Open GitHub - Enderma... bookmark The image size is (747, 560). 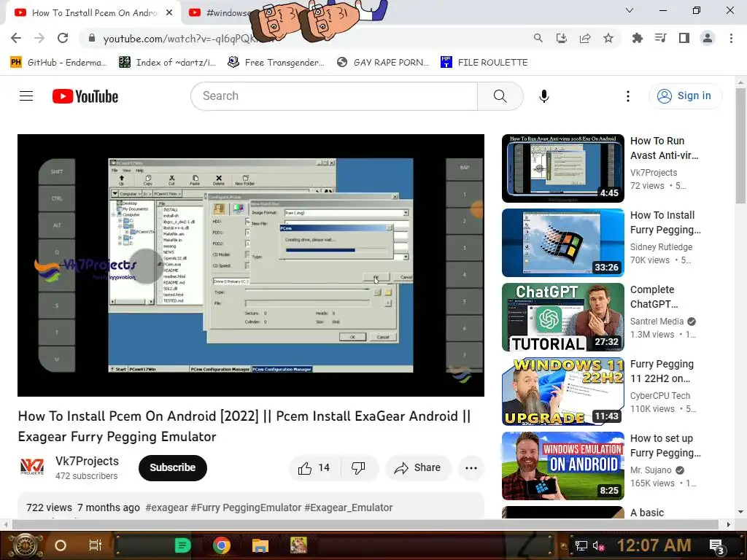[58, 63]
